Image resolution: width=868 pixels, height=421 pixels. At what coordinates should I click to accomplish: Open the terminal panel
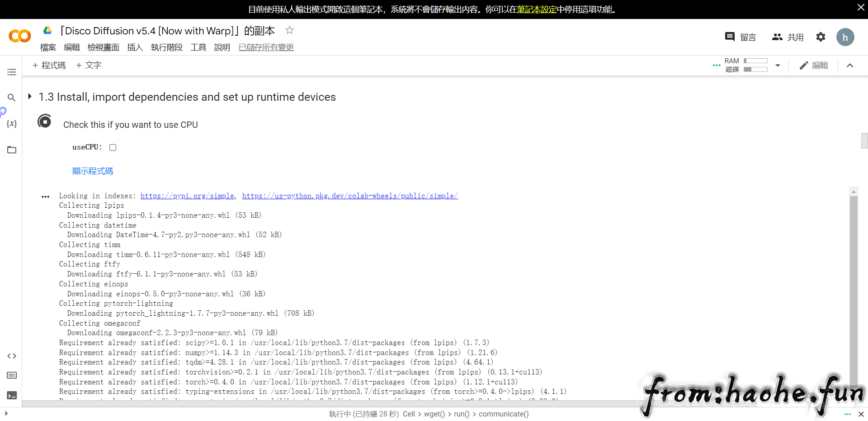(x=12, y=395)
